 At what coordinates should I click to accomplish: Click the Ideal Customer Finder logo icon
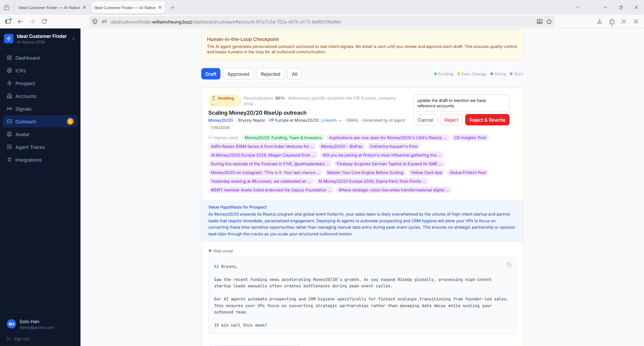tap(9, 39)
